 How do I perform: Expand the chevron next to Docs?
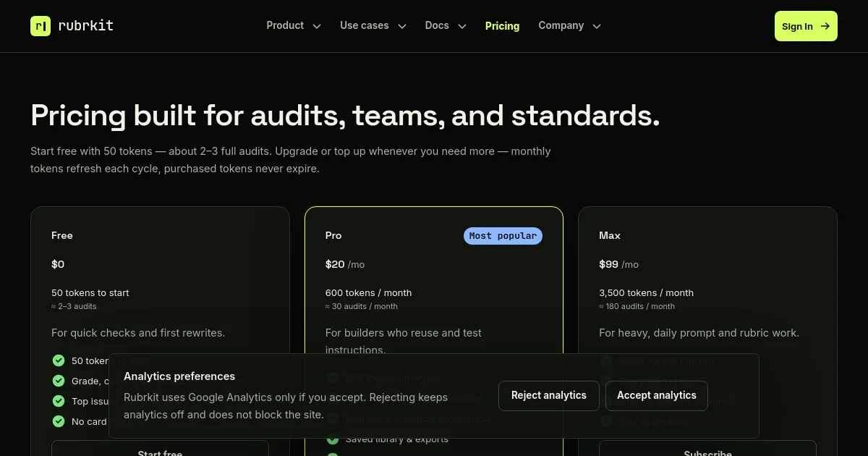point(462,26)
